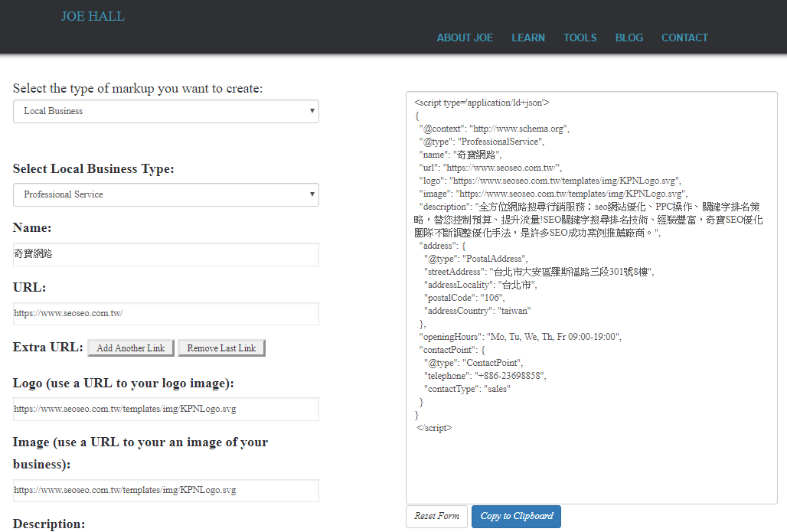Viewport: 787px width, 532px height.
Task: Click the "contactType": "sales" line
Action: (x=467, y=389)
